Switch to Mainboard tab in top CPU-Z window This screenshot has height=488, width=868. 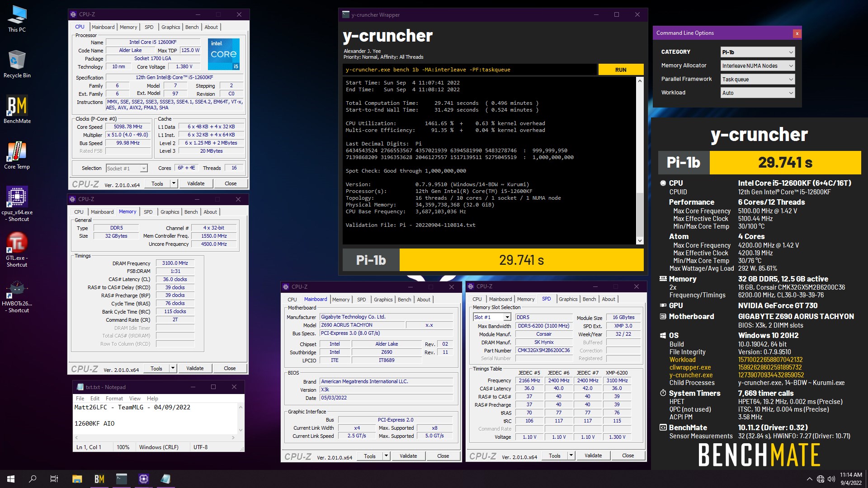tap(103, 27)
